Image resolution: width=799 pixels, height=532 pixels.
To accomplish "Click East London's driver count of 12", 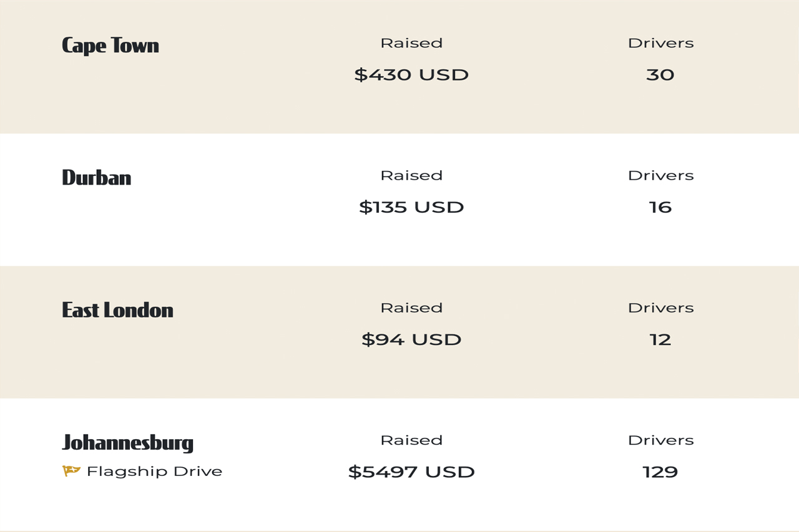I will pos(660,340).
